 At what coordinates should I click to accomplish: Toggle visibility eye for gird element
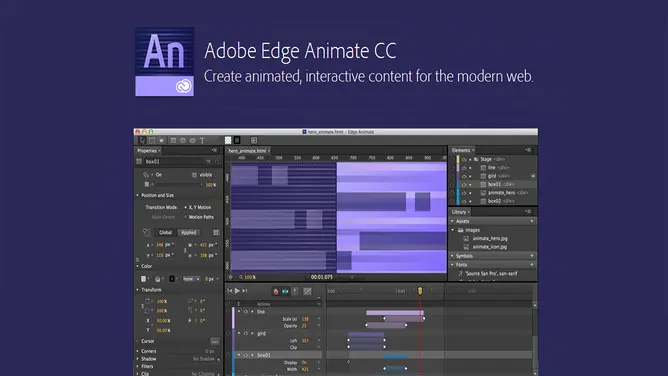(x=464, y=176)
